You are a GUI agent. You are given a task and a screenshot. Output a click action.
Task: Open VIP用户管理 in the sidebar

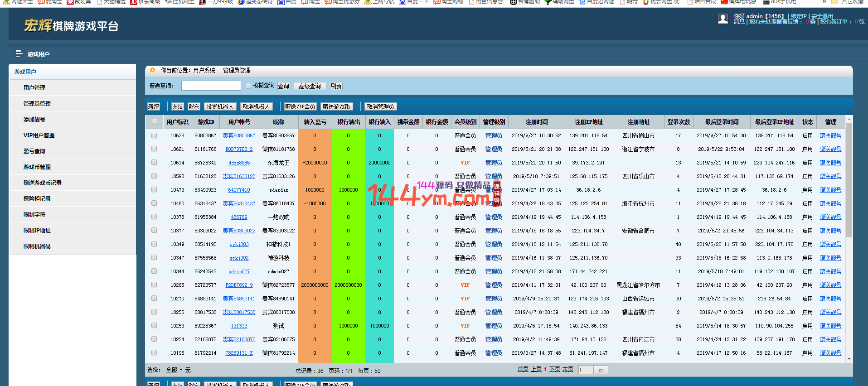[39, 135]
